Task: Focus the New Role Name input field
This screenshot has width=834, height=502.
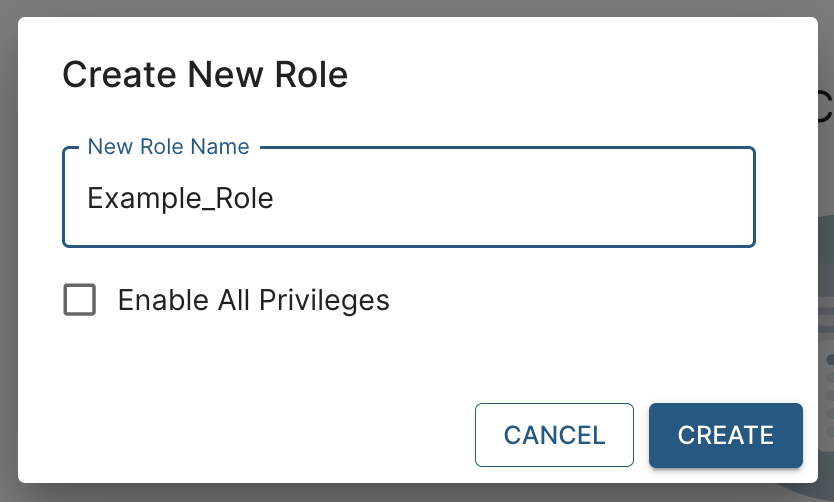Action: (408, 198)
